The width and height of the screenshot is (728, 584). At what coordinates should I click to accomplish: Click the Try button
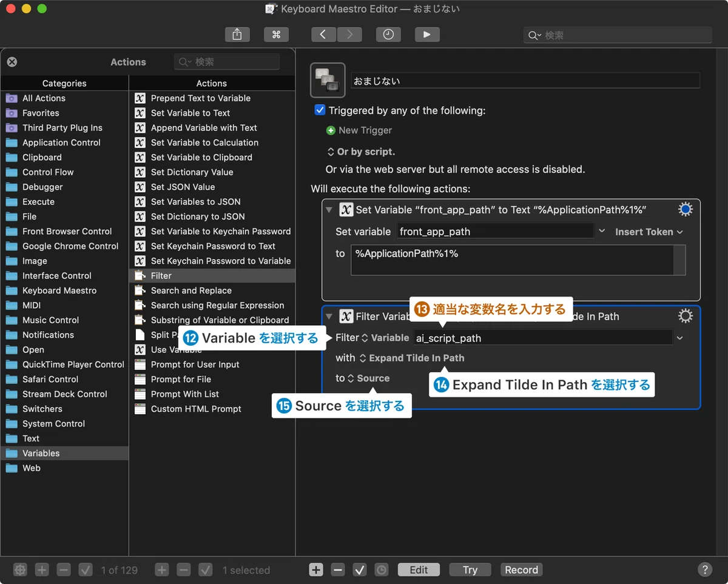point(470,569)
